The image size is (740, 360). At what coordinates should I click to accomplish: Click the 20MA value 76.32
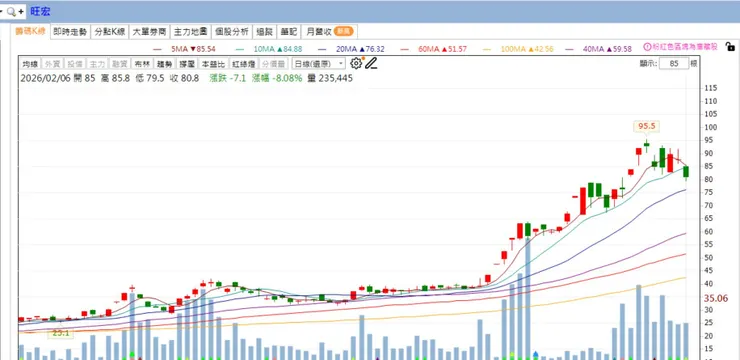click(375, 49)
